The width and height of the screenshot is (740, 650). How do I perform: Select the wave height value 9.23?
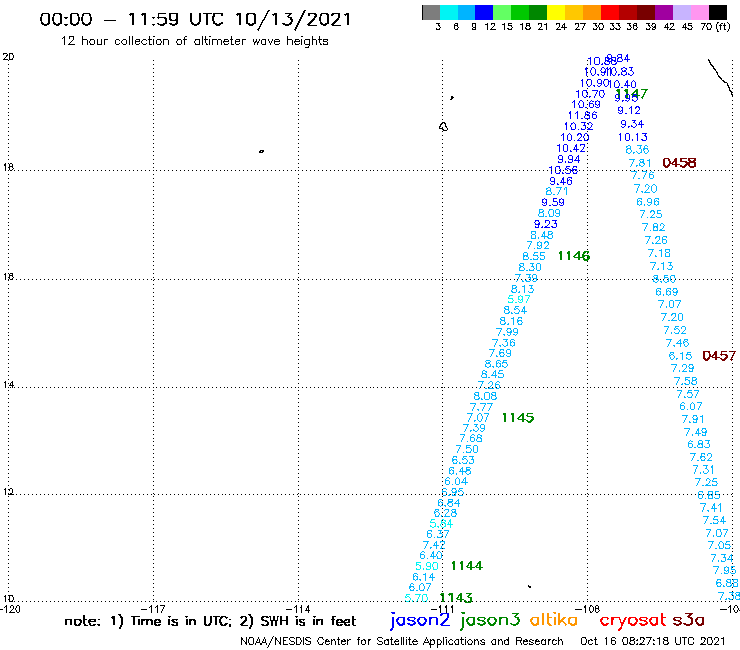546,224
